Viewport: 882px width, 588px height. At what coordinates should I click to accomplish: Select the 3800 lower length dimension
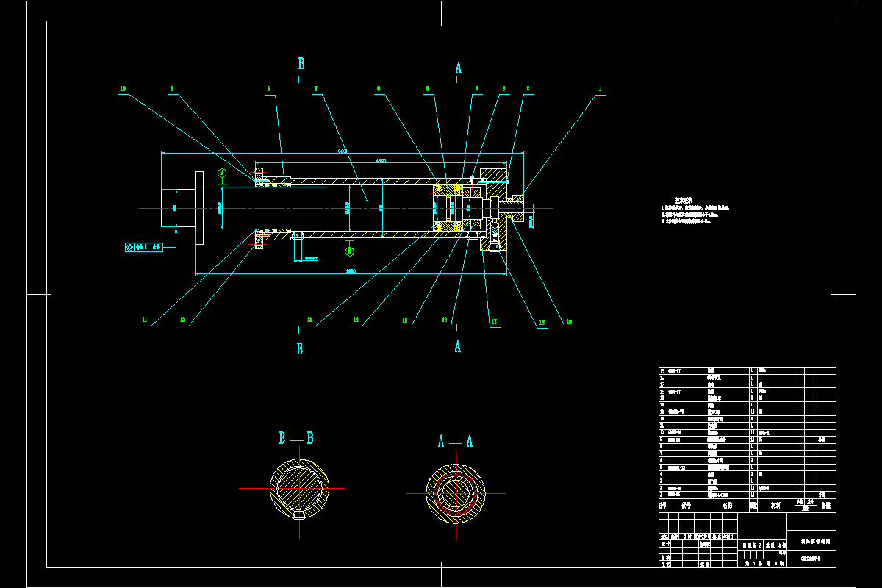tap(351, 272)
